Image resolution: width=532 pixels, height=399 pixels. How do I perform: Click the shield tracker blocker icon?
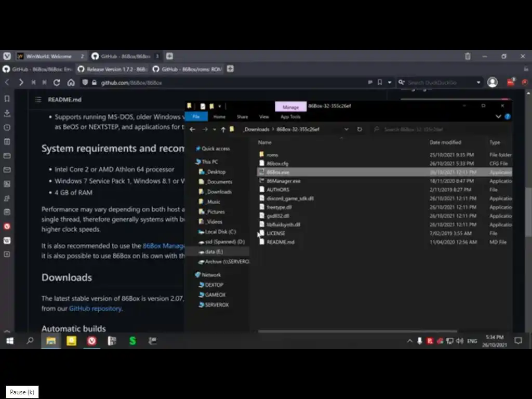(85, 83)
